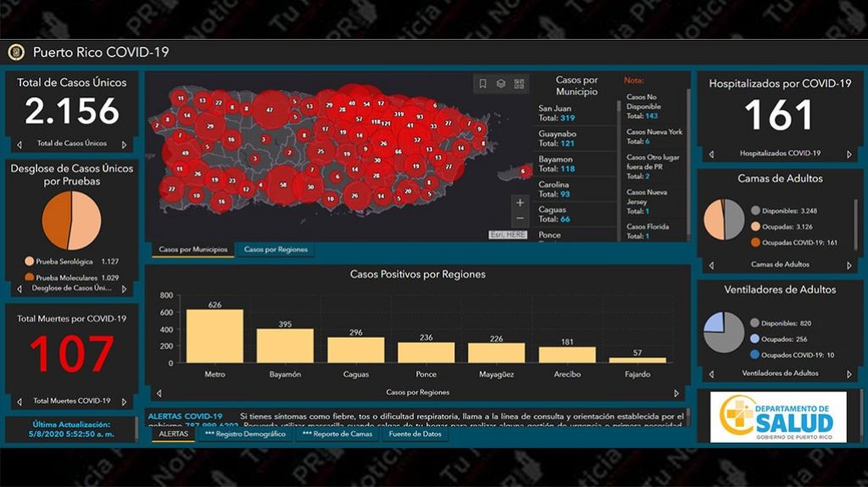This screenshot has width=868, height=487.
Task: Zoom out on the map with minus
Action: [x=520, y=220]
